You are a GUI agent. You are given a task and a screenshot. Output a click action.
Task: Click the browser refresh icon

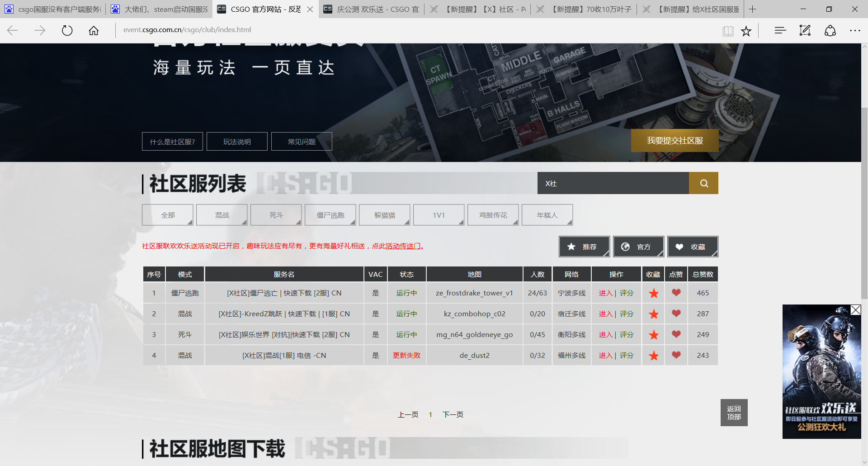click(x=67, y=30)
